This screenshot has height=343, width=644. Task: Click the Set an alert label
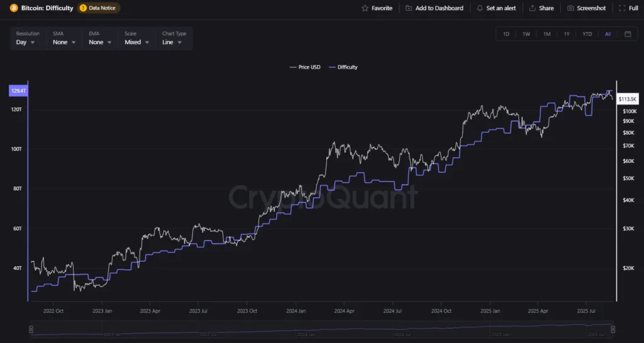(501, 8)
